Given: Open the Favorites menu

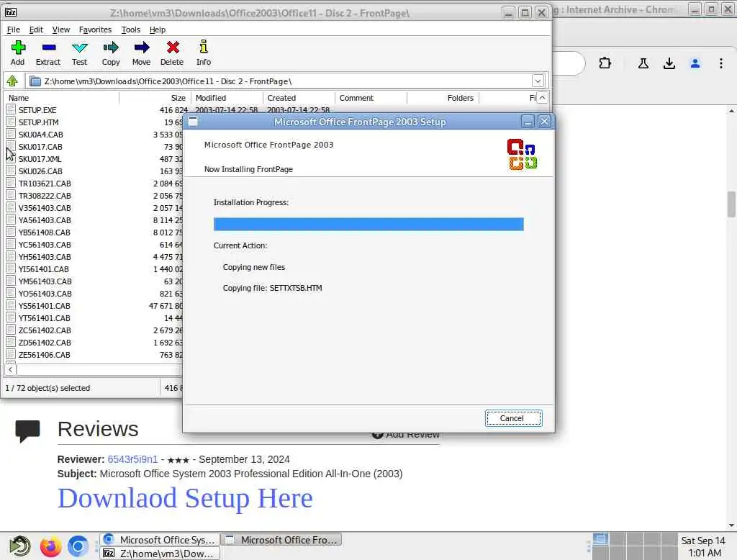Looking at the screenshot, I should coord(96,30).
